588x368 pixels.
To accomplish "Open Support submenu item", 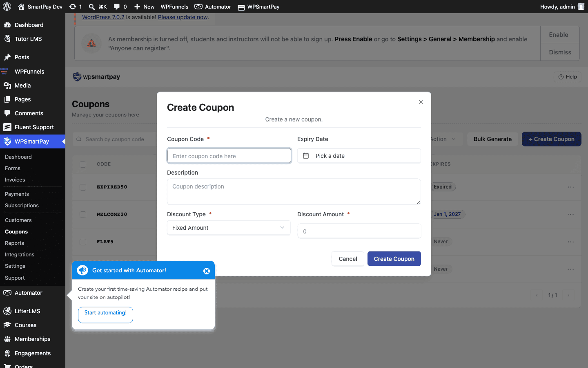I will [x=15, y=278].
